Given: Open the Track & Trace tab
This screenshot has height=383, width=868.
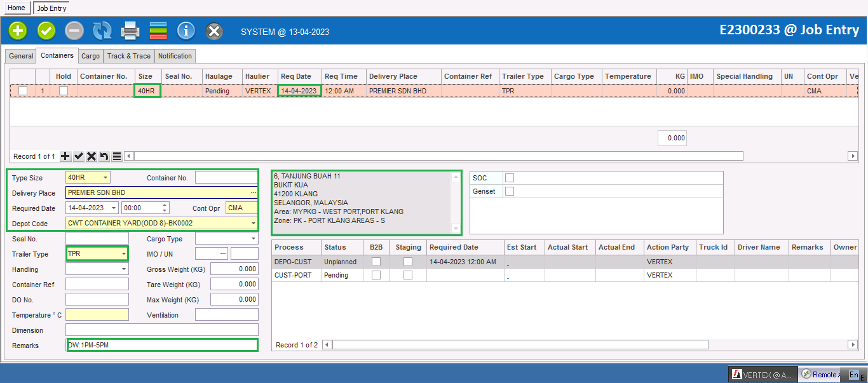Looking at the screenshot, I should click(x=128, y=56).
